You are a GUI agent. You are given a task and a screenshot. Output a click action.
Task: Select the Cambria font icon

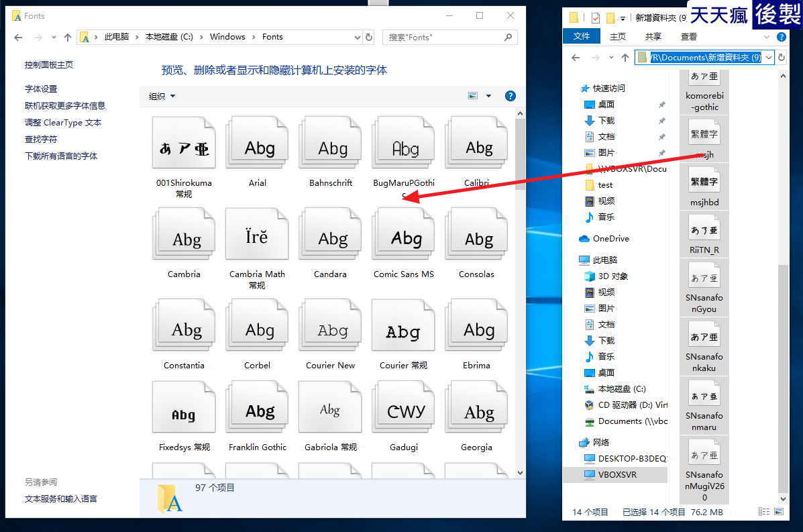[184, 235]
